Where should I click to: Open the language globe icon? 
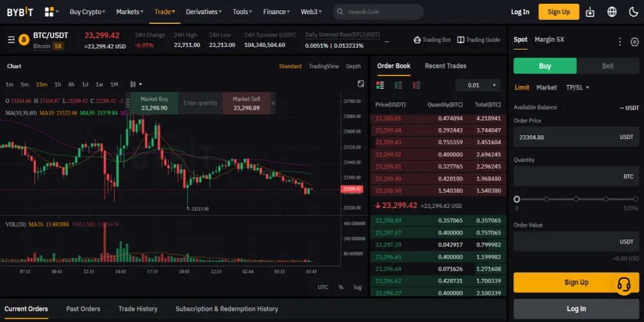(x=612, y=12)
